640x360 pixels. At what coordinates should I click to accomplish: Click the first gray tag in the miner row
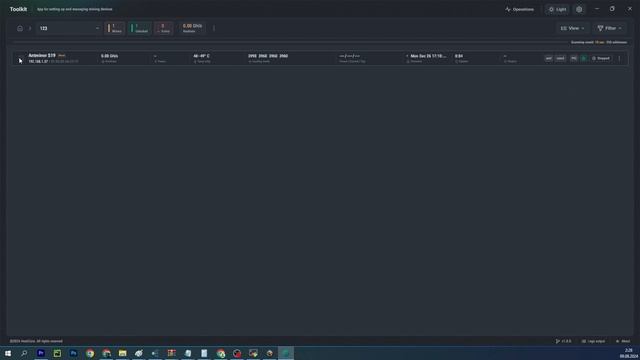(x=549, y=58)
